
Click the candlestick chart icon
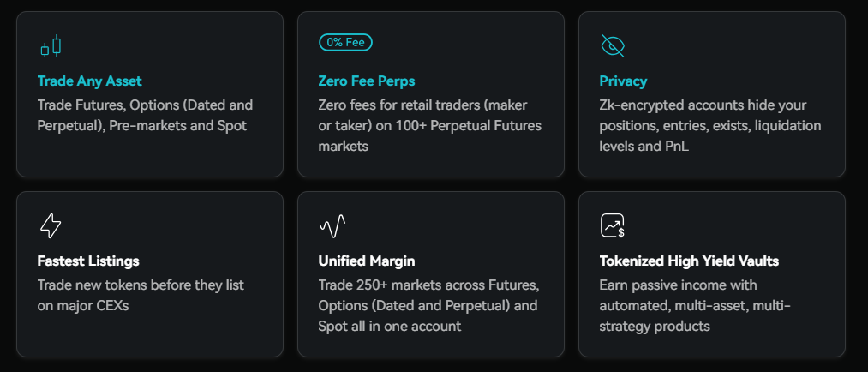[51, 46]
